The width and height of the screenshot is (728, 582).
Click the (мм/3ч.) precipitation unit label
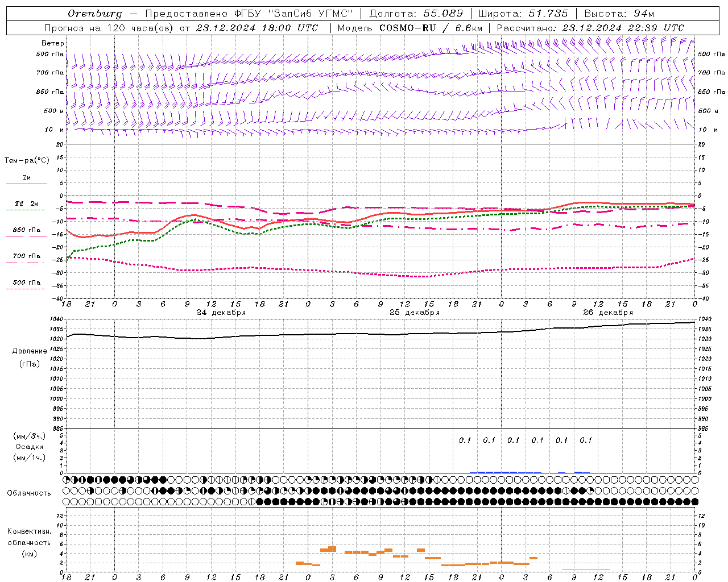click(x=30, y=436)
